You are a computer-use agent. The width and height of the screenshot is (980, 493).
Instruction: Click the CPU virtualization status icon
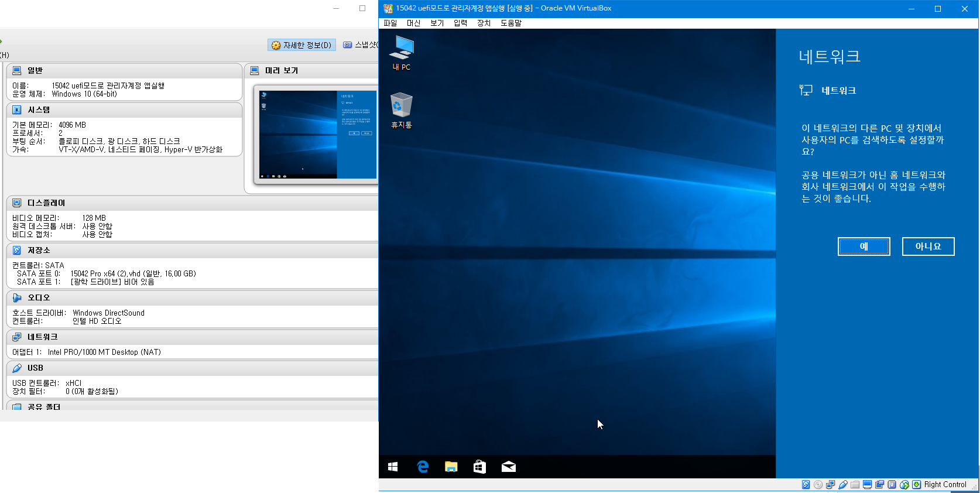tap(892, 485)
